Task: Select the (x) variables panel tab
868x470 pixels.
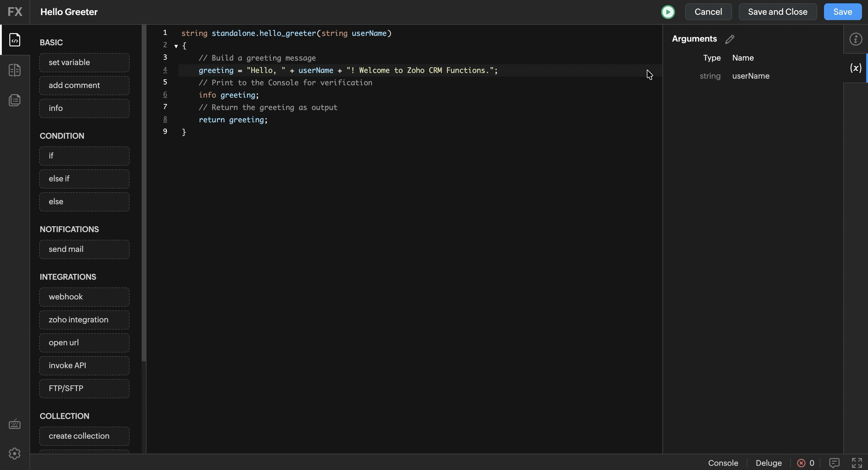Action: [855, 68]
